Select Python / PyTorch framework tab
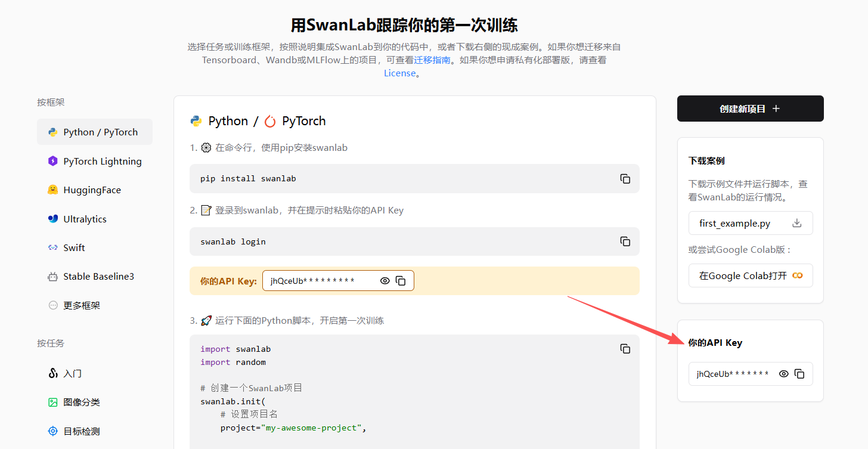The image size is (868, 449). [95, 132]
